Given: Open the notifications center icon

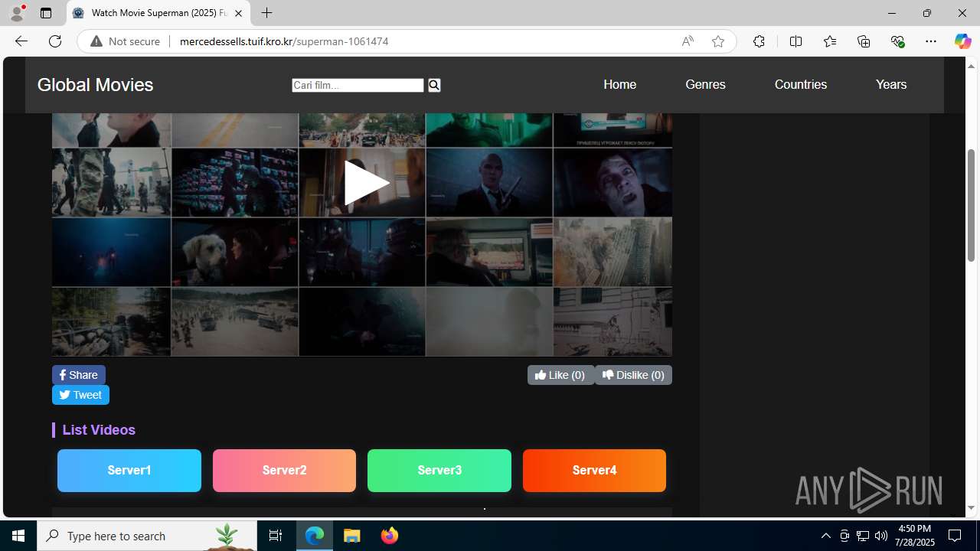Looking at the screenshot, I should tap(955, 536).
